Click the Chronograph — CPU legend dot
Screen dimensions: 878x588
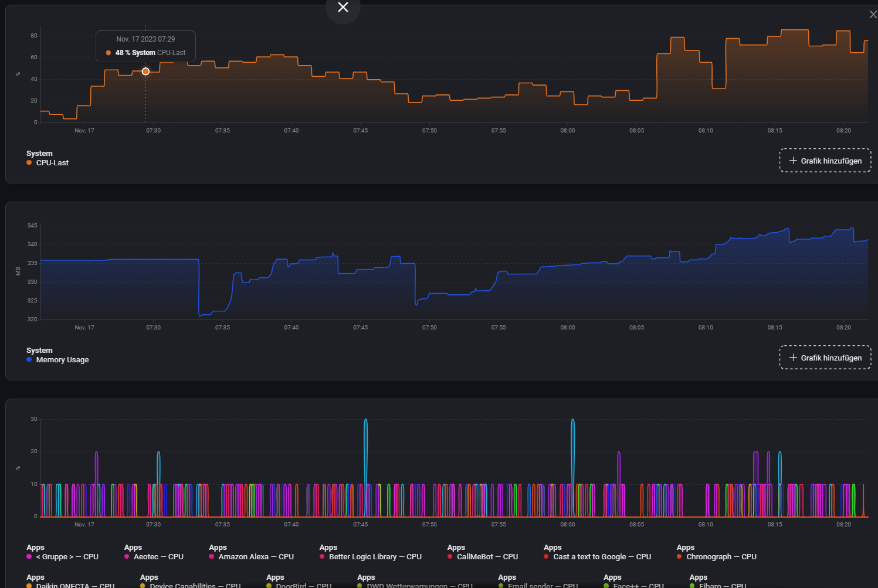(679, 557)
